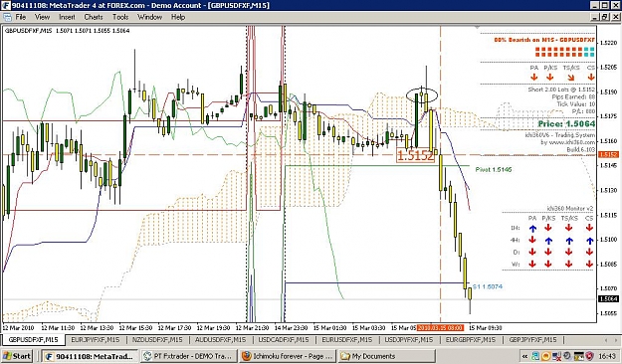Click the 'Pips Earned: 88' text
Screen dimensions: 622x364
point(573,97)
